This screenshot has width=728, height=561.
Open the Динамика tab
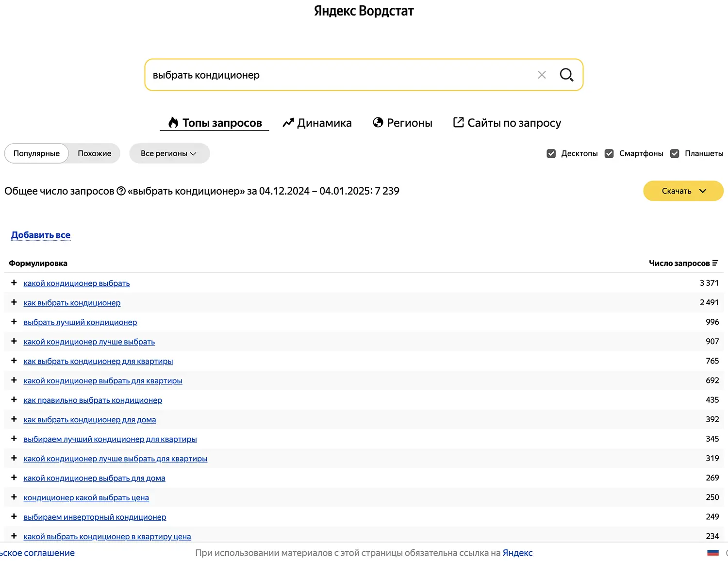(317, 123)
